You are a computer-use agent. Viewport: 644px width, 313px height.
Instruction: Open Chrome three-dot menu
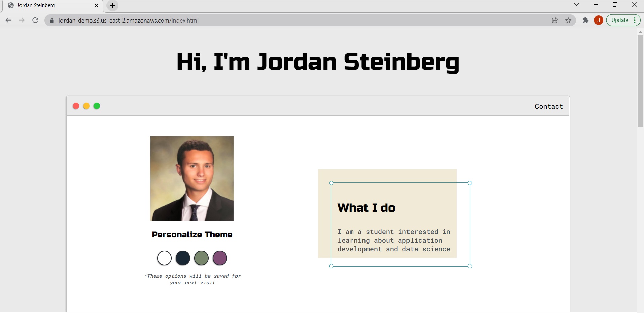[x=635, y=20]
